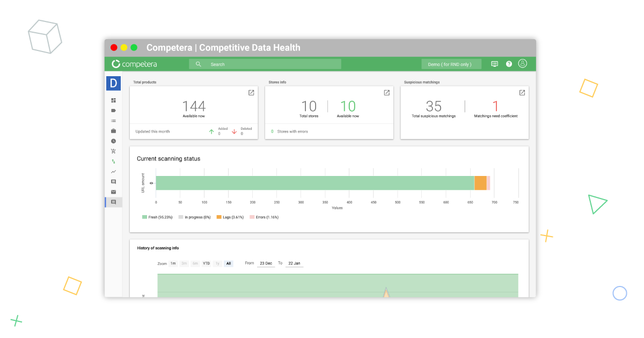Select the All zoom button
Image resolution: width=644 pixels, height=338 pixels.
point(228,263)
